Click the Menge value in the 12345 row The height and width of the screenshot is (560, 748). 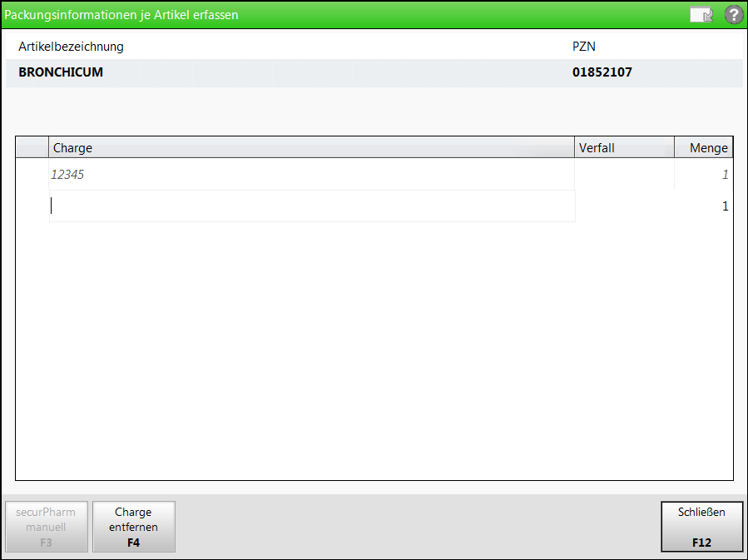click(x=725, y=175)
